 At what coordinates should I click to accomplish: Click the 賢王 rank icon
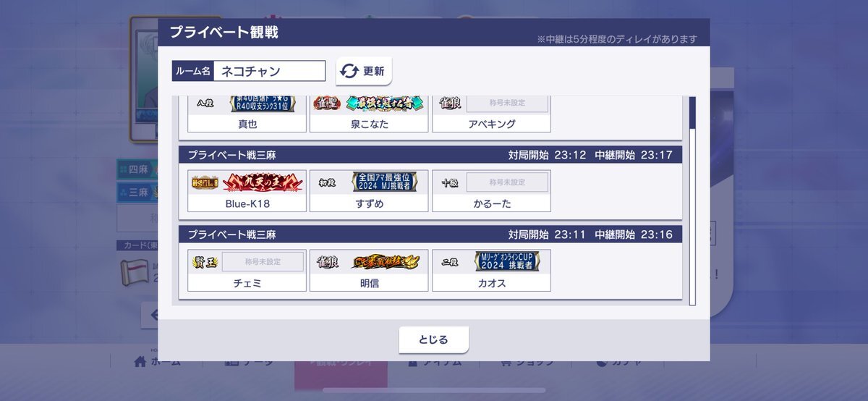point(205,262)
